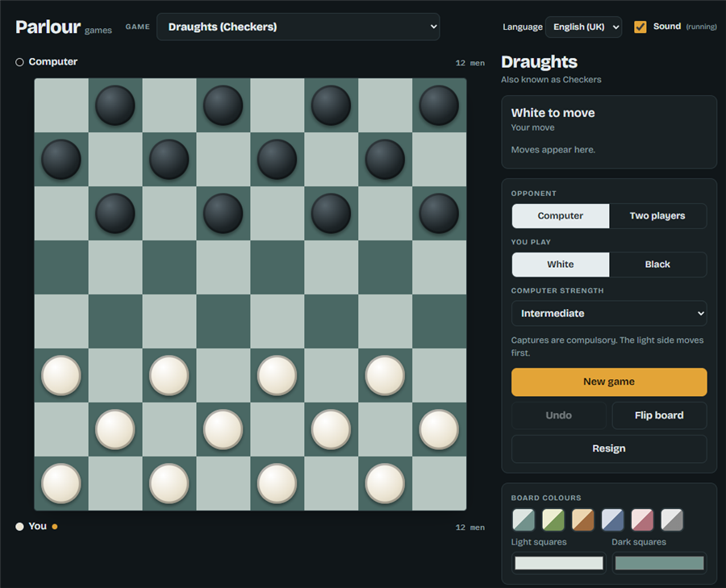Click empty dark square on fifth row's right edge
726x588 pixels.
pos(439,321)
